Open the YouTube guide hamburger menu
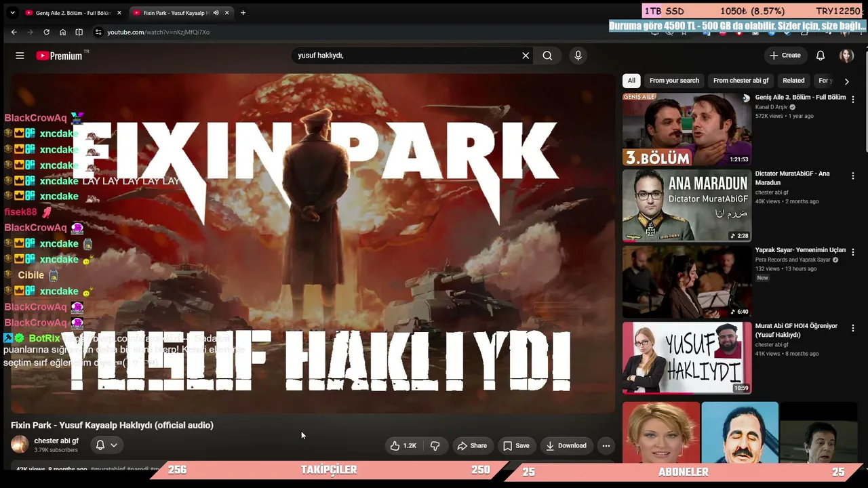 pos(20,56)
